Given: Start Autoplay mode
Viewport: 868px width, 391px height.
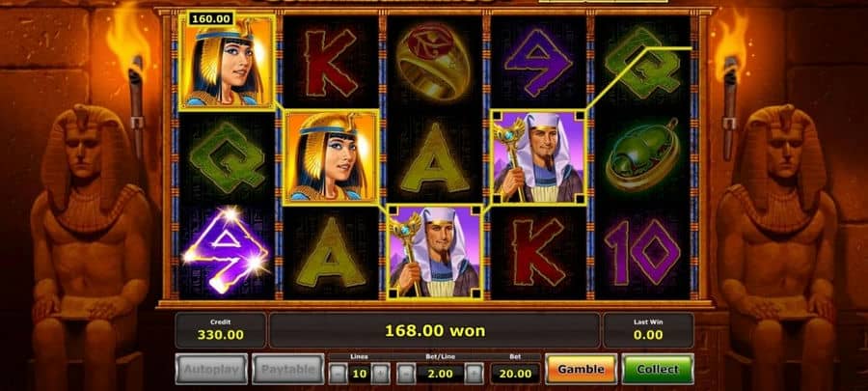Looking at the screenshot, I should pyautogui.click(x=211, y=369).
